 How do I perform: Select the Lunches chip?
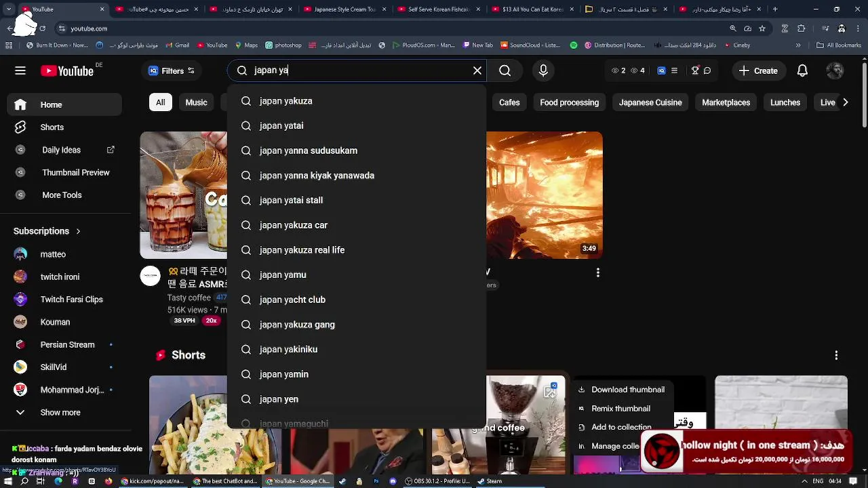(785, 102)
